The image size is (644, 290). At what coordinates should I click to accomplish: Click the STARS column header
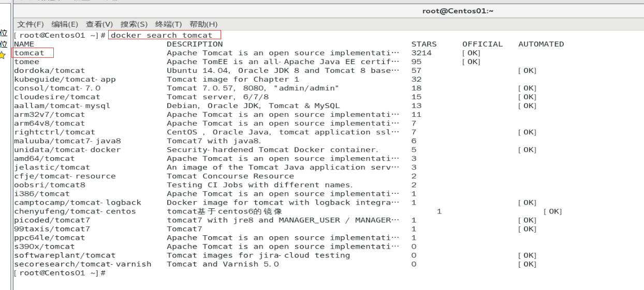click(x=424, y=44)
